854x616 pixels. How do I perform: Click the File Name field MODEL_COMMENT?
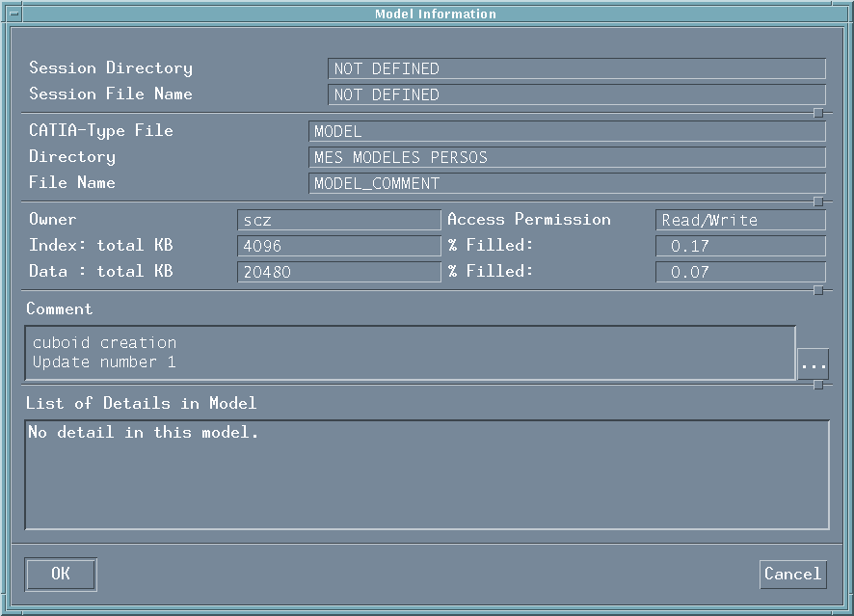tap(567, 183)
